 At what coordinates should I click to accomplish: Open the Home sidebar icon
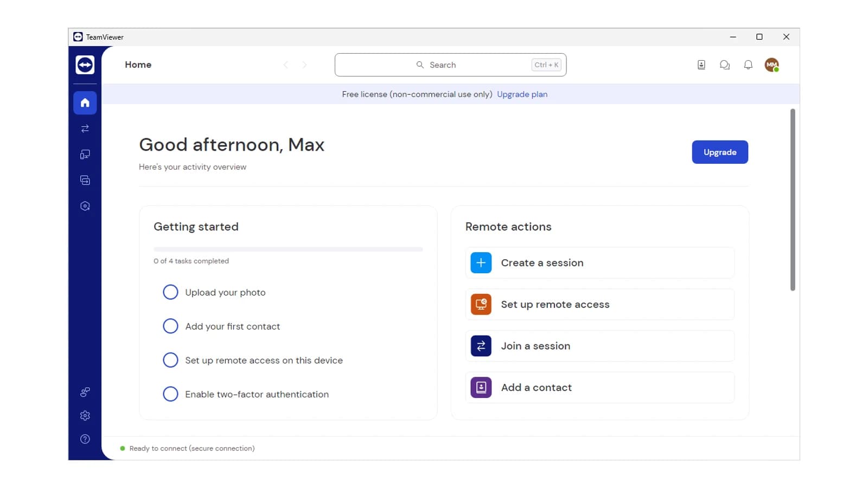tap(85, 102)
